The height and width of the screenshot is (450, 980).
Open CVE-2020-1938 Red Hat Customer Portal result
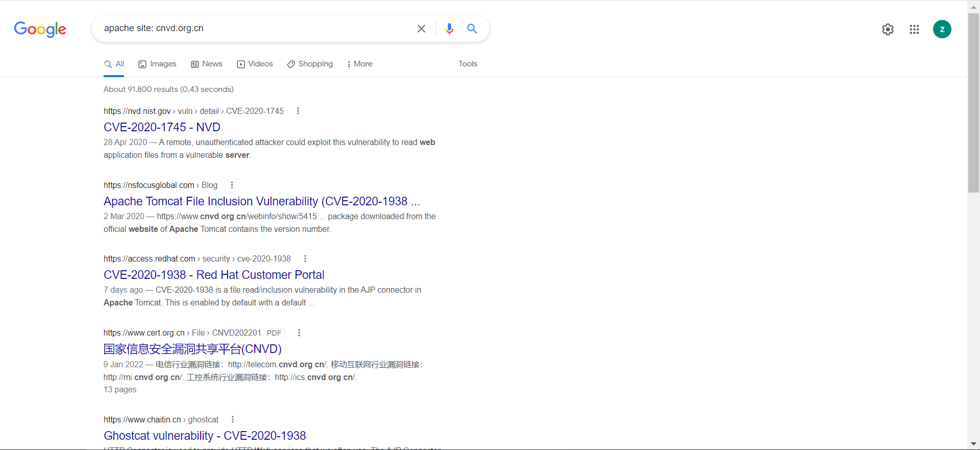[214, 275]
